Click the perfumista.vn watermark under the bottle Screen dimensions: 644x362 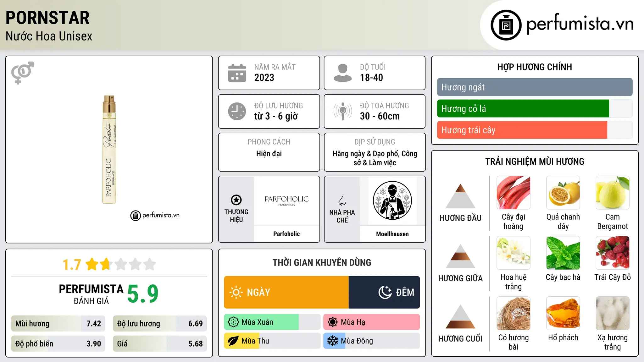point(155,215)
